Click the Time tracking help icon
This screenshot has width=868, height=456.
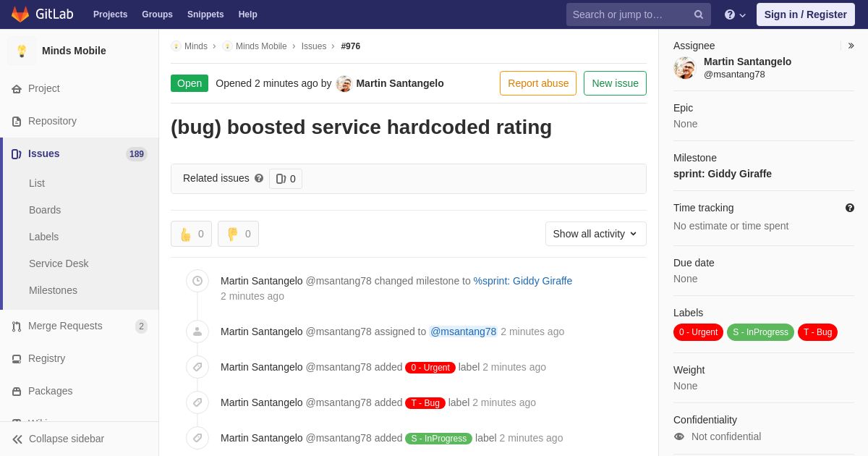pos(850,208)
